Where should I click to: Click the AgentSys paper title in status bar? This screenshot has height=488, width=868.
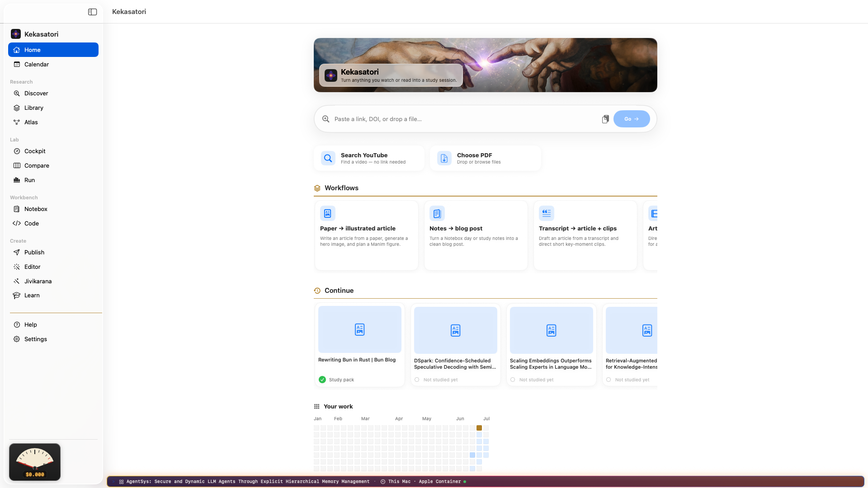(x=248, y=482)
